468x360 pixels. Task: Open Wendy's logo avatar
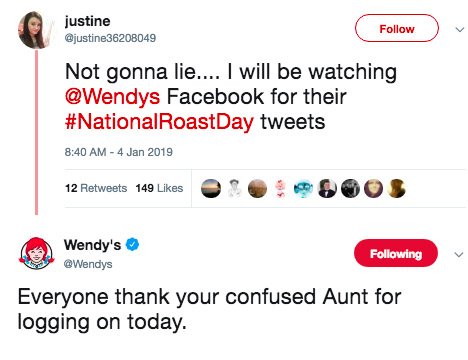point(36,253)
